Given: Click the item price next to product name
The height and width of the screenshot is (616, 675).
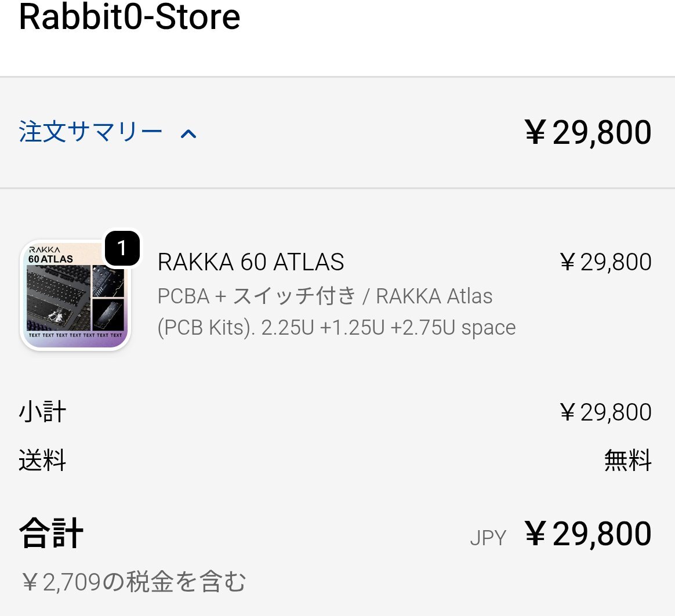Looking at the screenshot, I should 605,262.
